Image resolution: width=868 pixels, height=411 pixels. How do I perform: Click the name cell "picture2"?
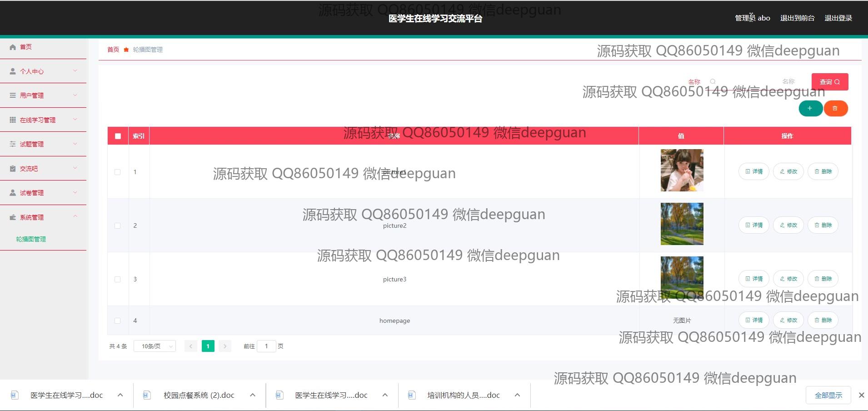click(x=394, y=226)
